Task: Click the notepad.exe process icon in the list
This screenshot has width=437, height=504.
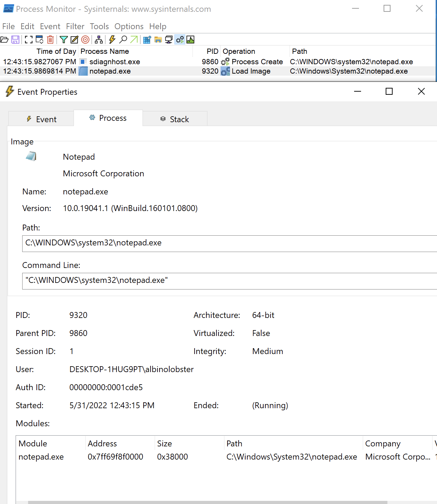Action: (x=83, y=71)
